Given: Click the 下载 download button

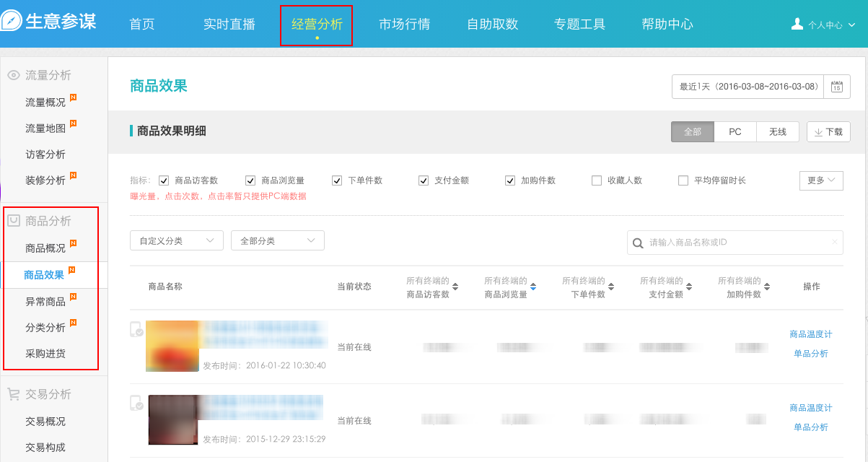Looking at the screenshot, I should point(828,131).
